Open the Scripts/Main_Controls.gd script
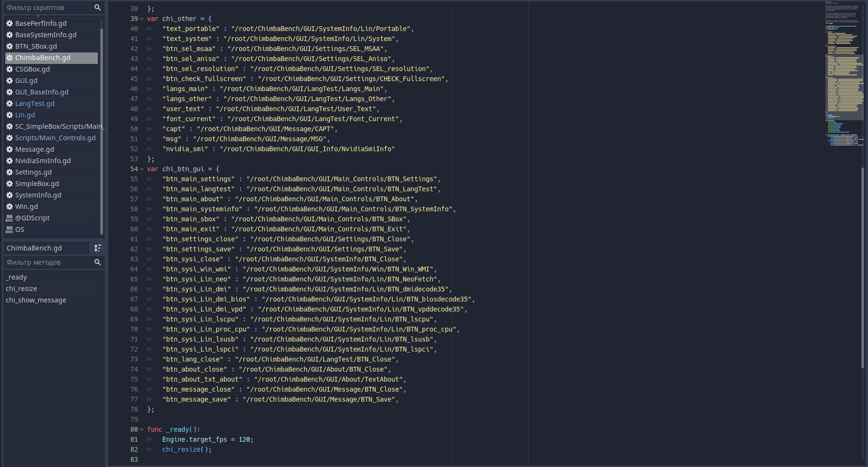This screenshot has height=467, width=868. 52,138
